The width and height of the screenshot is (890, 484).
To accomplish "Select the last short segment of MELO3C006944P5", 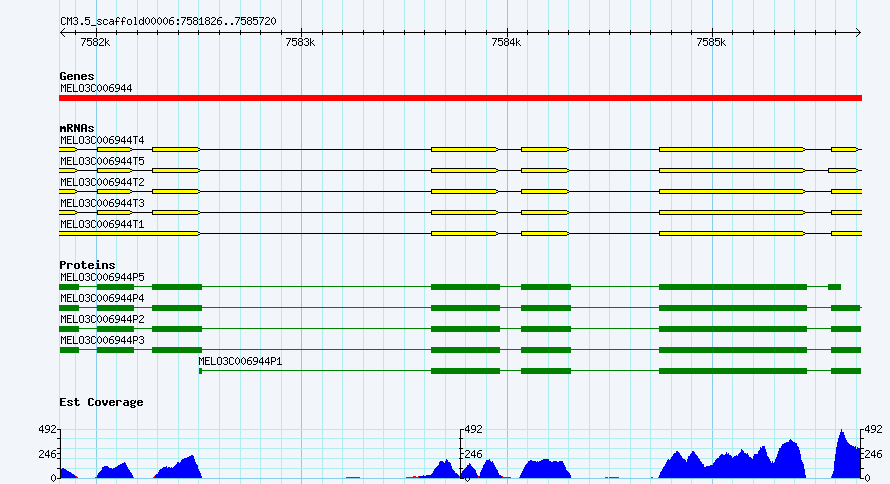I will [834, 287].
